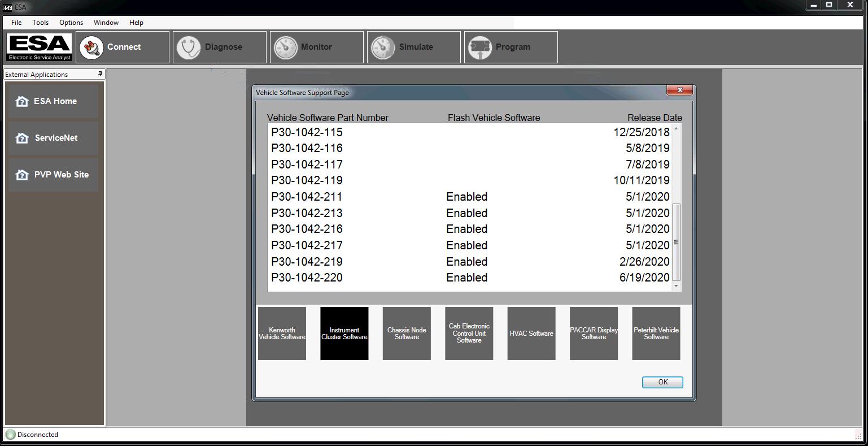Click Flash Vehicle Software column header
Viewport: 868px width, 446px height.
pos(494,118)
